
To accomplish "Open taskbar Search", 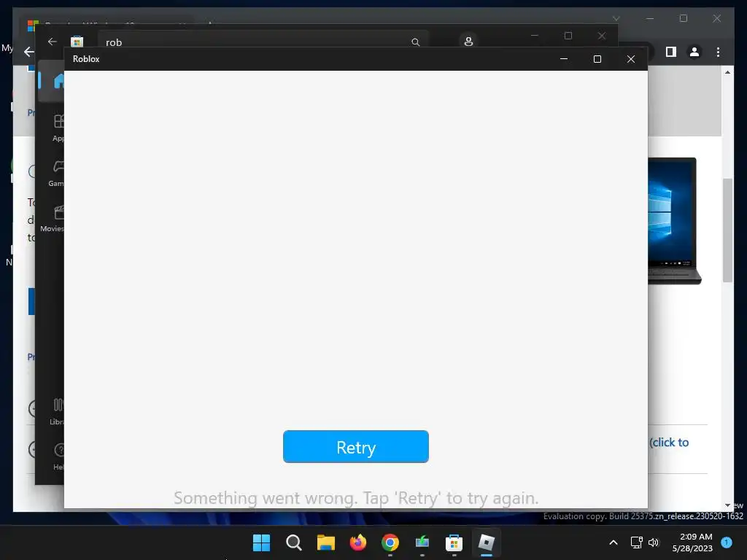I will click(293, 542).
